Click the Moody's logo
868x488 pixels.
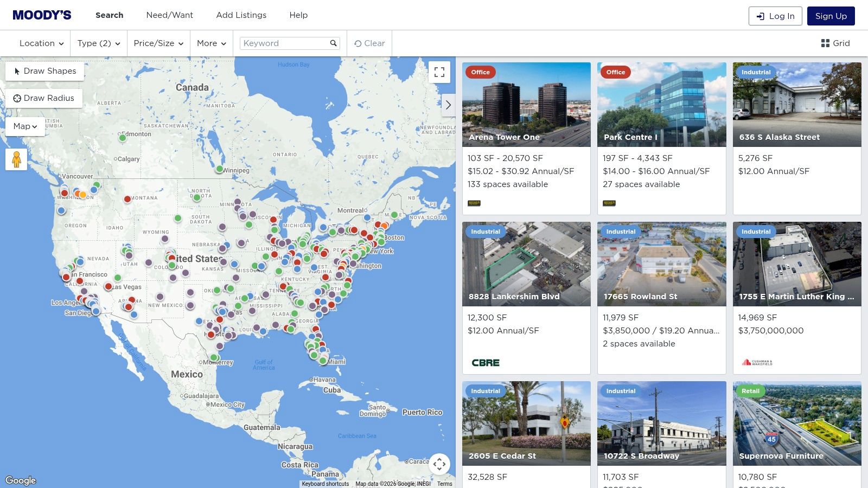click(42, 15)
